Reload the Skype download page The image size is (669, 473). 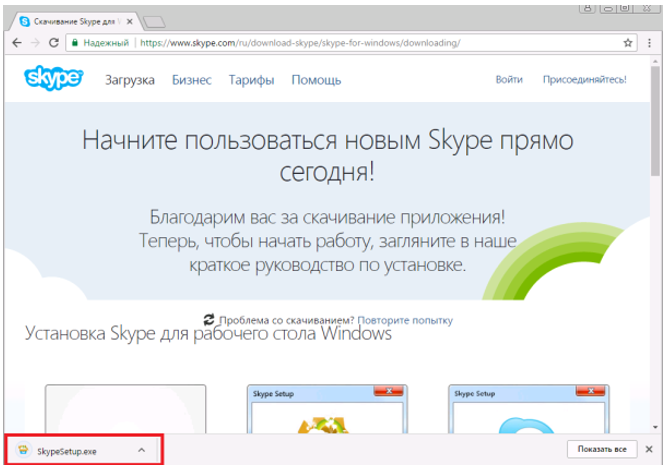pos(54,43)
